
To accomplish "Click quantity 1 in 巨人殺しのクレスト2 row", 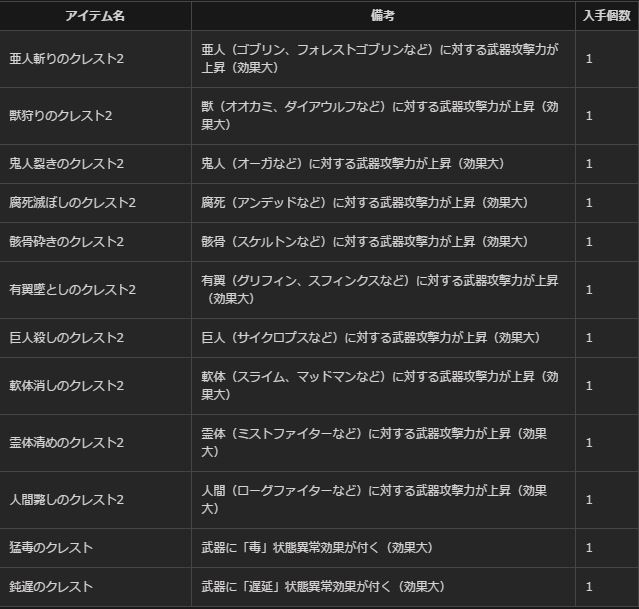I will pos(589,338).
